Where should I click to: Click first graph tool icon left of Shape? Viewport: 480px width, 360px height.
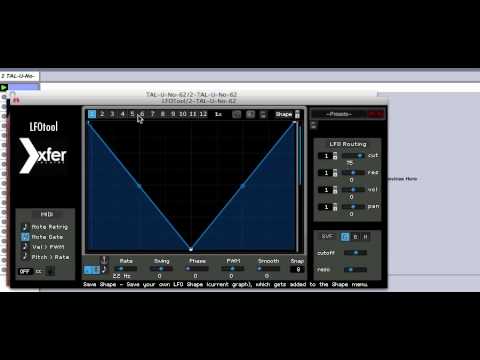click(237, 114)
